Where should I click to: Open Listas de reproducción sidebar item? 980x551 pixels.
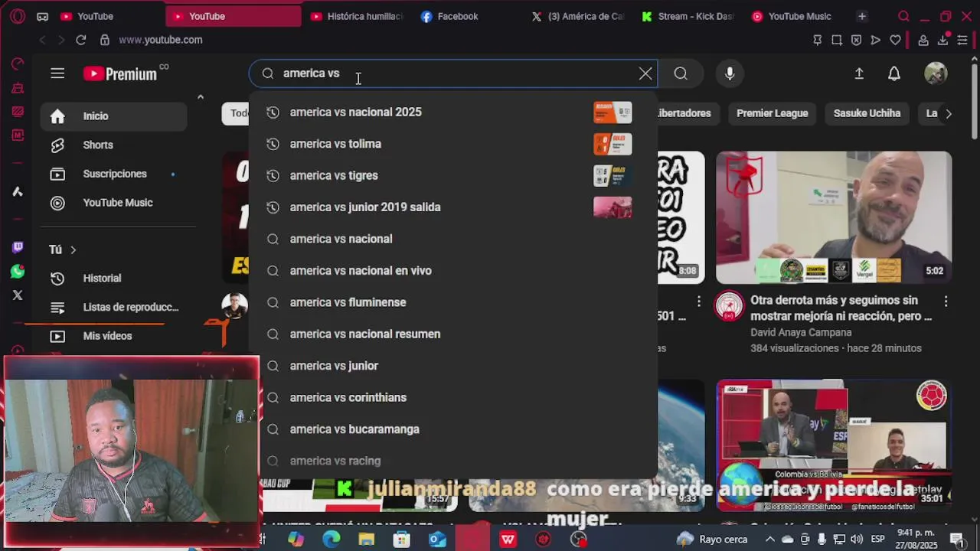(x=113, y=308)
